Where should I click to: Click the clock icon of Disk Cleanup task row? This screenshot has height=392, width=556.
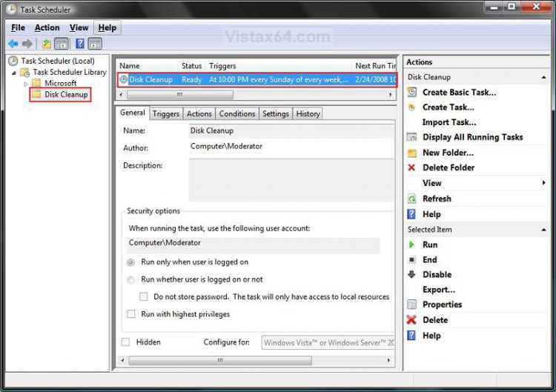click(123, 79)
